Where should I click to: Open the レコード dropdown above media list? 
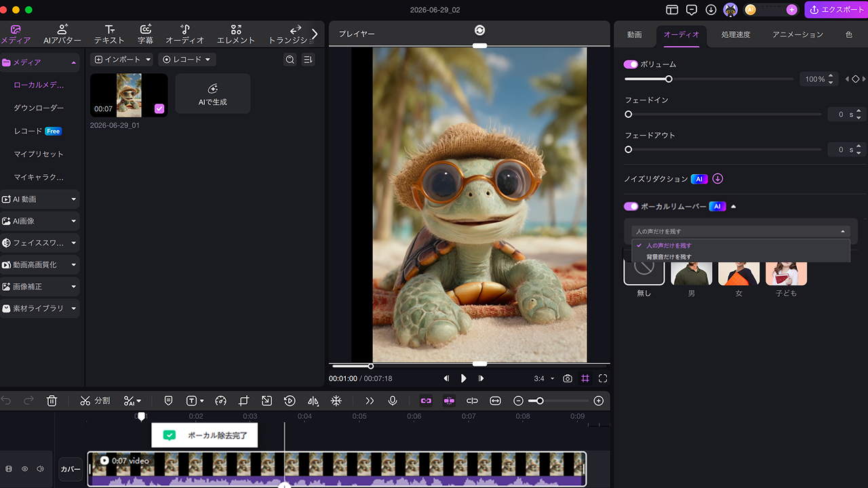tap(188, 60)
